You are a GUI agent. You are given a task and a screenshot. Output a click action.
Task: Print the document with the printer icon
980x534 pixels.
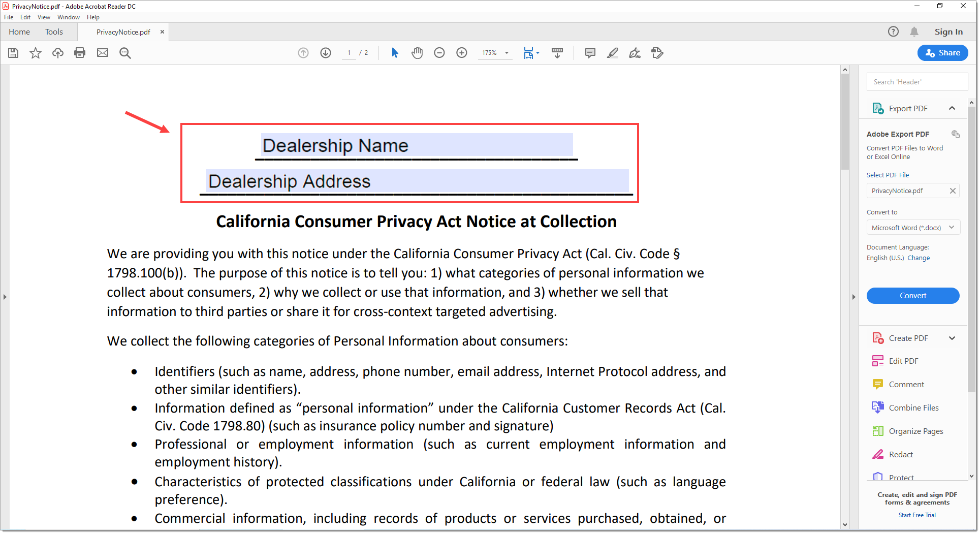point(80,53)
